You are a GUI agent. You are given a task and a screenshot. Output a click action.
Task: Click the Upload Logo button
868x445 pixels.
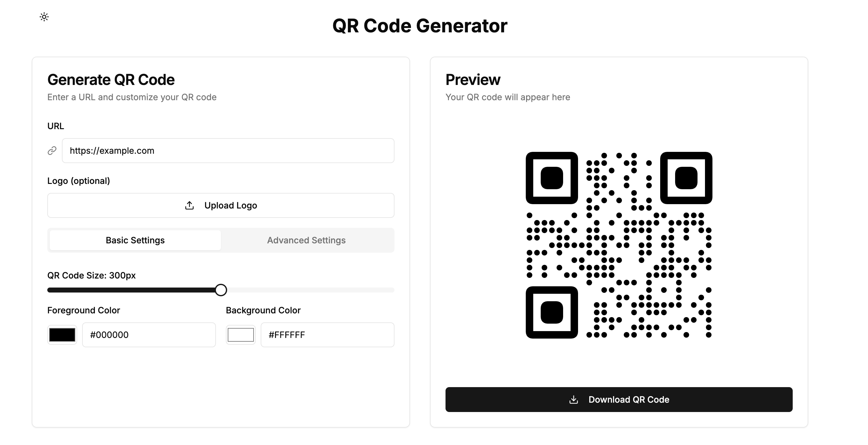pyautogui.click(x=221, y=205)
